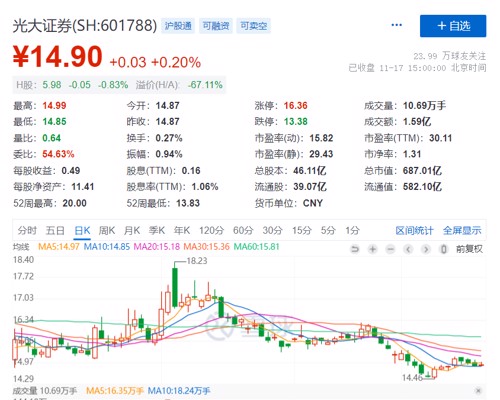
Task: Click the MA60:15.81 indicator label
Action: pyautogui.click(x=256, y=247)
